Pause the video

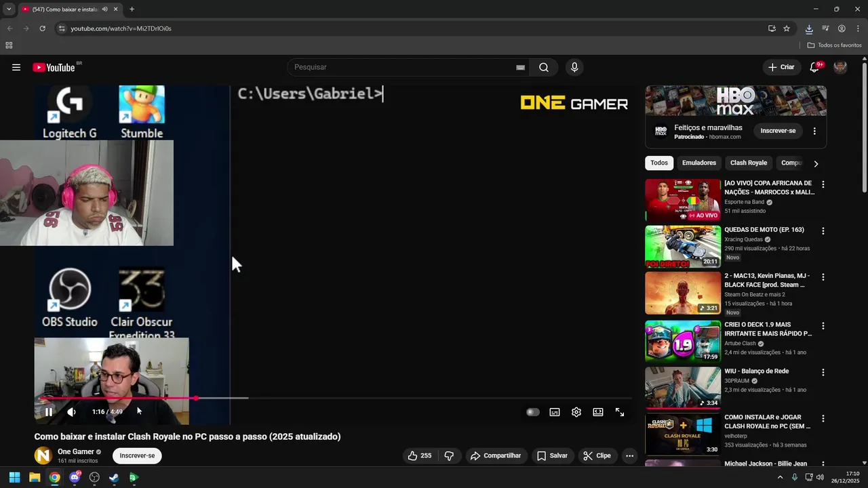click(49, 411)
